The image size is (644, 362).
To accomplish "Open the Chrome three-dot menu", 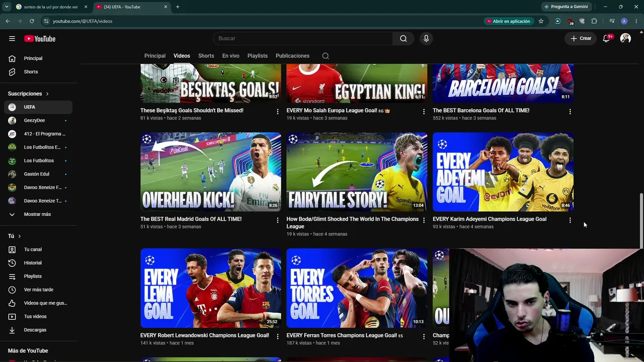I will pos(636,21).
